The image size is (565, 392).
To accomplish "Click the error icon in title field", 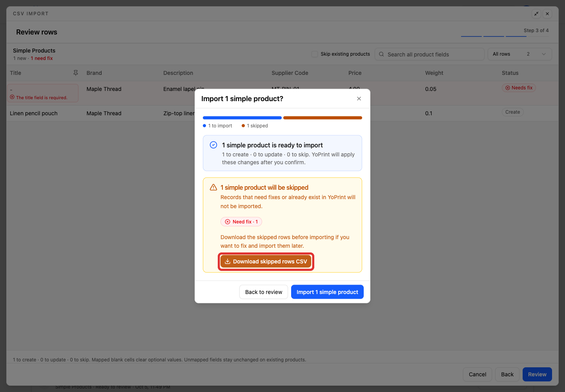I will [x=12, y=97].
